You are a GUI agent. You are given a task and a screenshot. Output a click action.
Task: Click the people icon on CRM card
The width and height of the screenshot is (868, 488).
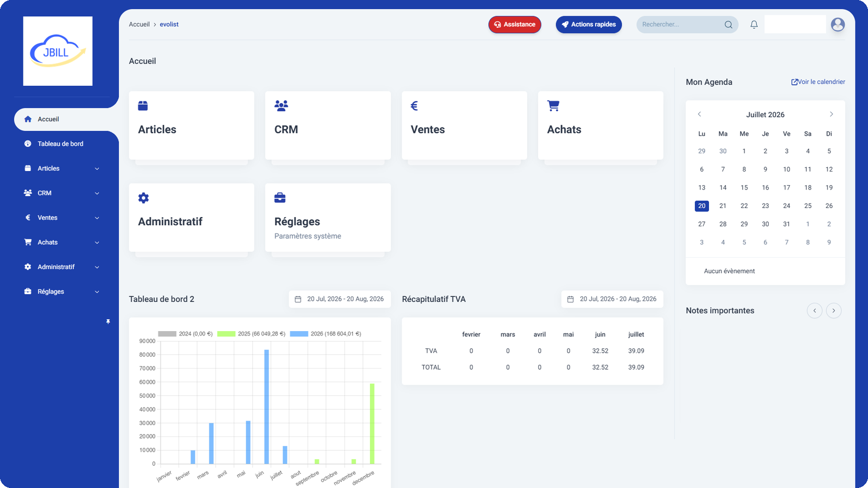point(281,106)
